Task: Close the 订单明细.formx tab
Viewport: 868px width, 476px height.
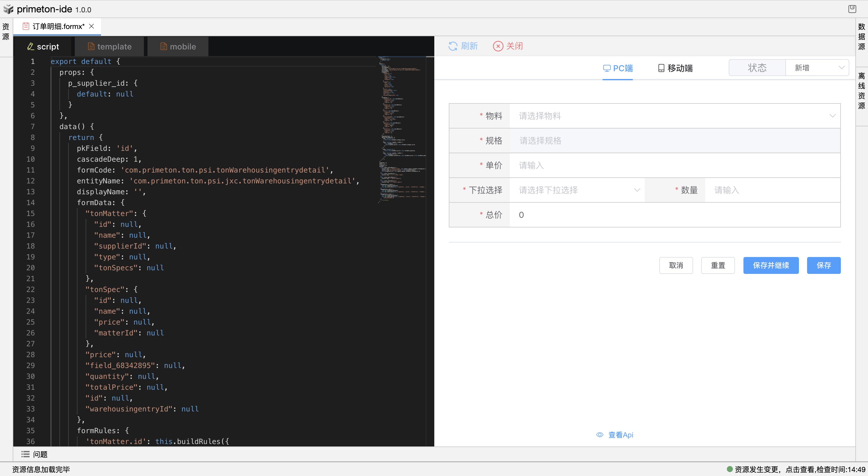Action: tap(91, 26)
